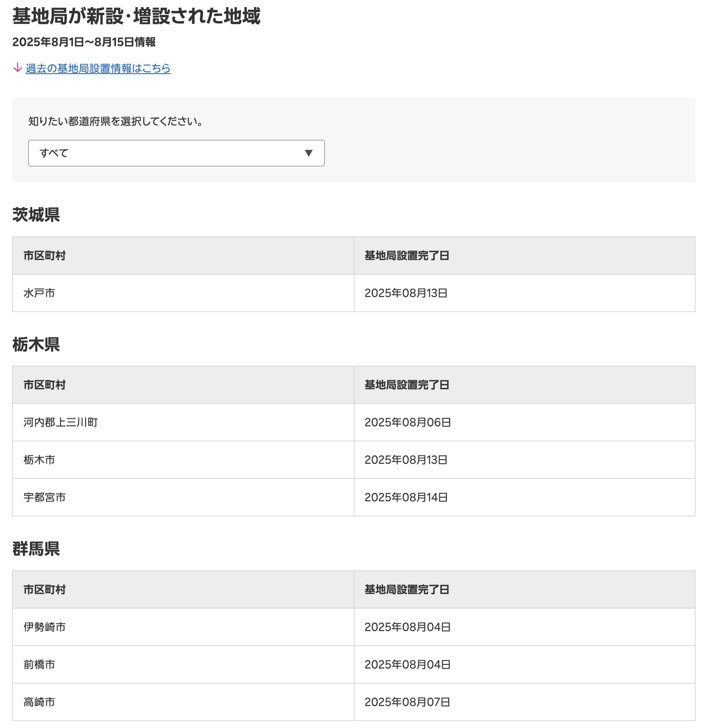Click 基地局設置完了日 header in 茨城県 table
The width and height of the screenshot is (706, 728).
pos(524,255)
